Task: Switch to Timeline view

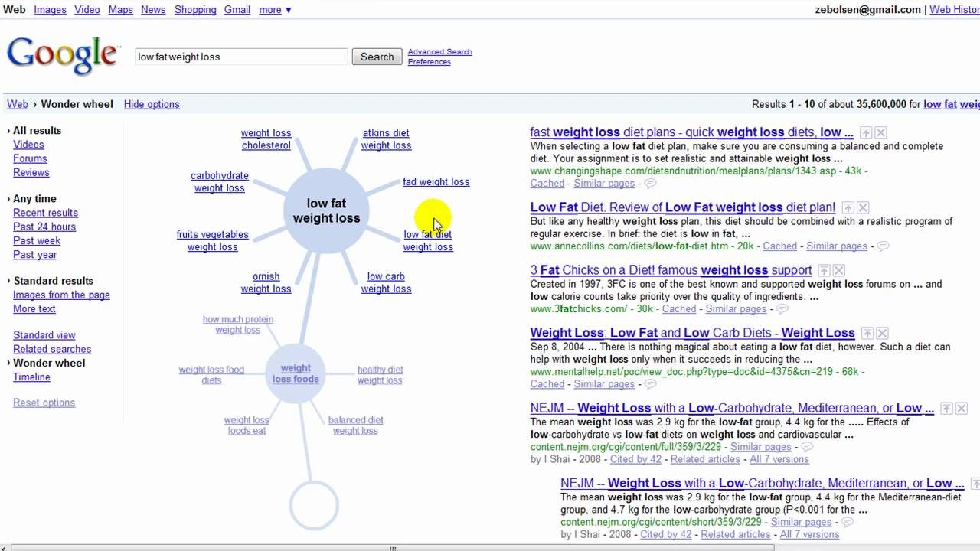Action: 31,377
